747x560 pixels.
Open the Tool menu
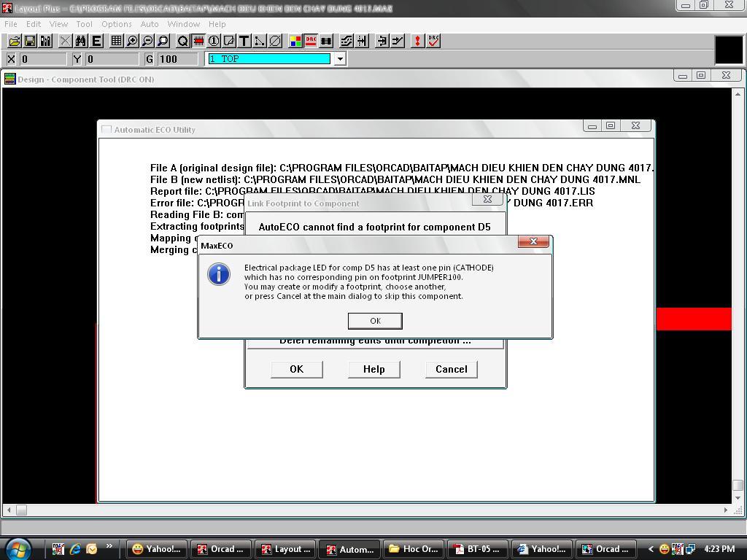(85, 24)
